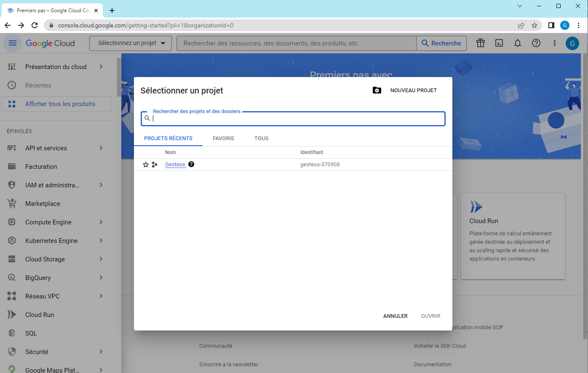Image resolution: width=588 pixels, height=373 pixels.
Task: Click the new project folder icon
Action: (x=377, y=91)
